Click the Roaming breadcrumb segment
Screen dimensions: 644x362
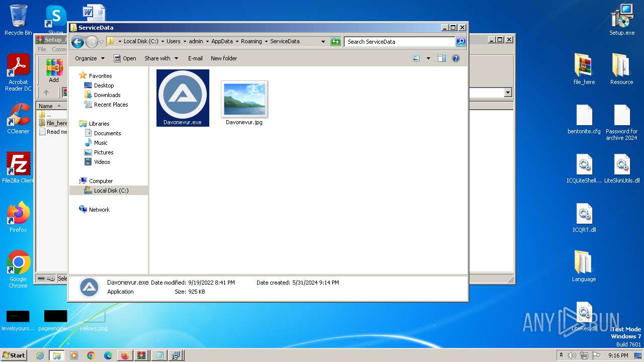point(252,42)
